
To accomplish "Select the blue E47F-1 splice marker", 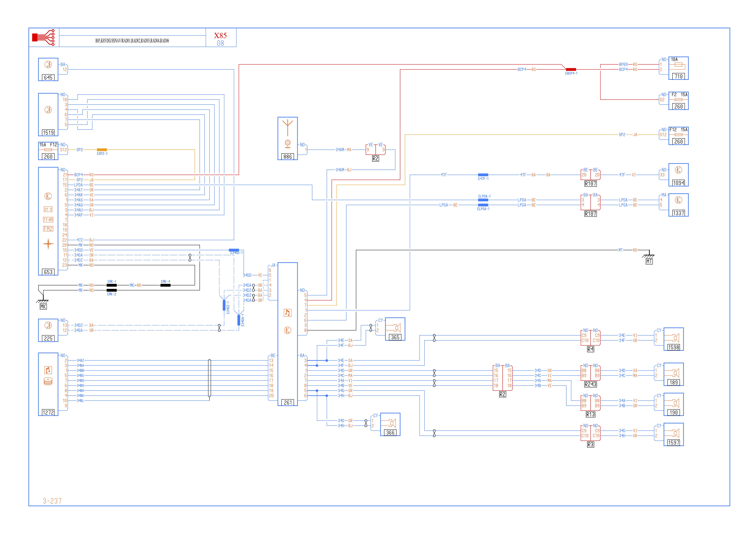I will (483, 175).
